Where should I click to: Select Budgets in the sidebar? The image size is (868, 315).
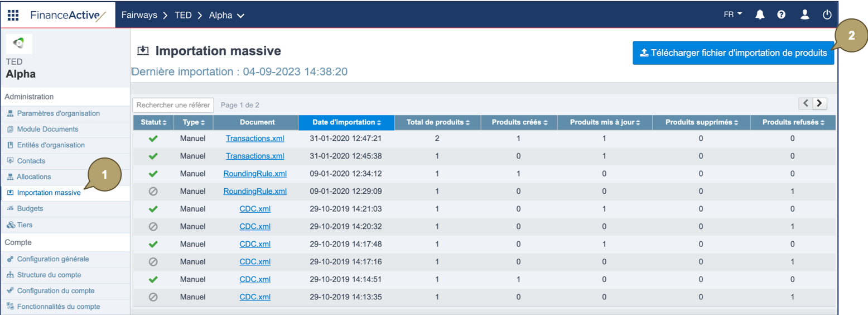click(x=30, y=208)
